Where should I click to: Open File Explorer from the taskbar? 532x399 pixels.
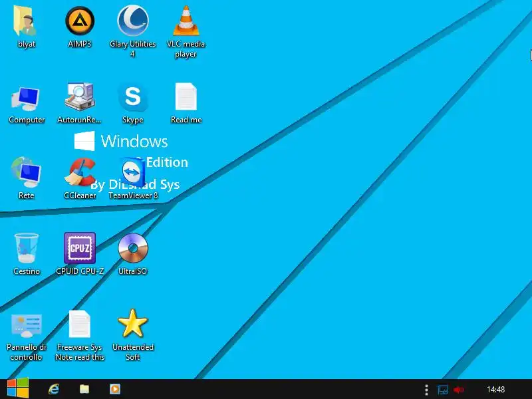pyautogui.click(x=84, y=389)
